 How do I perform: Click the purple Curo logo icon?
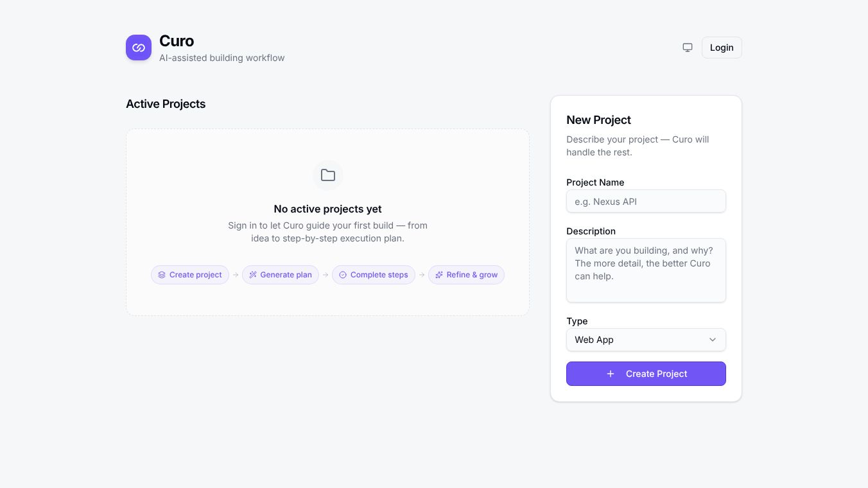point(139,48)
